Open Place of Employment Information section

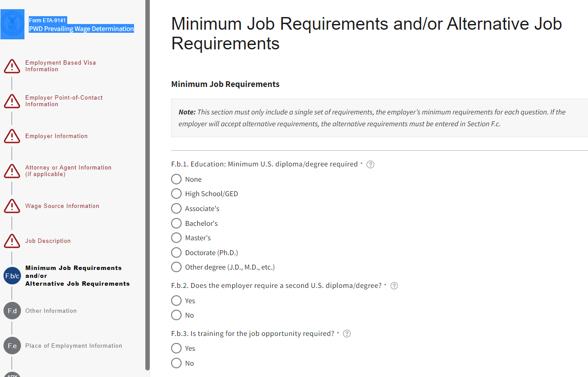tap(73, 346)
